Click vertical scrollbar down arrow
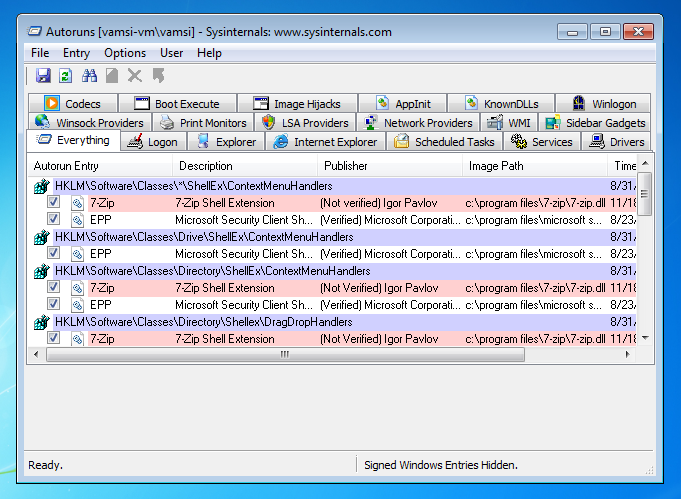 645,338
